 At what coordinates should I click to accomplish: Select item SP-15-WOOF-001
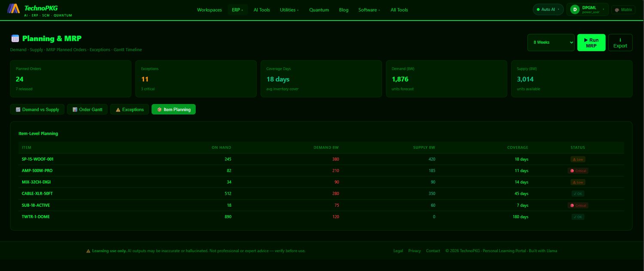click(38, 159)
